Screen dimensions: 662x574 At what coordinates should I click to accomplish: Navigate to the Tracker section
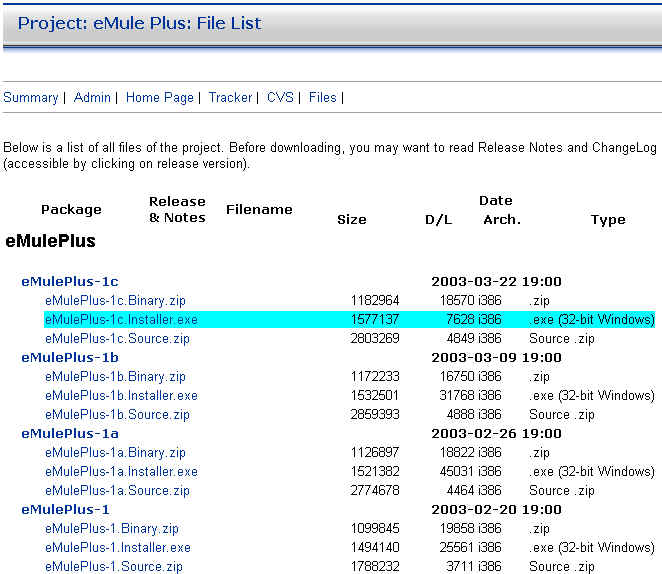click(x=231, y=97)
